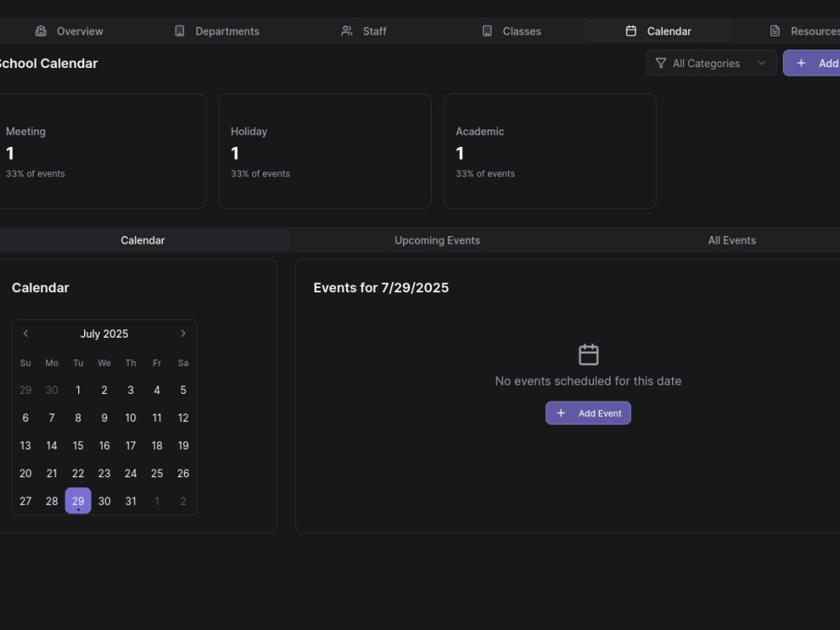Select July 19 in the calendar
840x630 pixels.
[182, 446]
